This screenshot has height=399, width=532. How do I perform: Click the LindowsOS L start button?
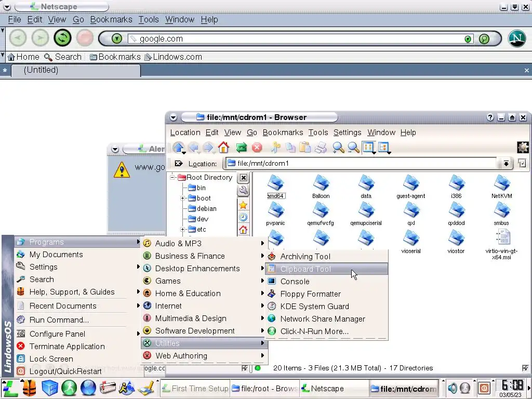[x=10, y=388]
